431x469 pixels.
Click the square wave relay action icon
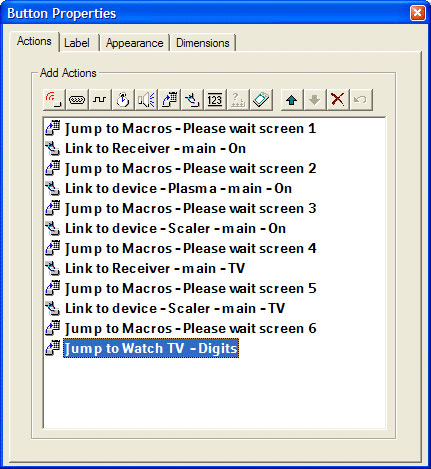[x=100, y=100]
